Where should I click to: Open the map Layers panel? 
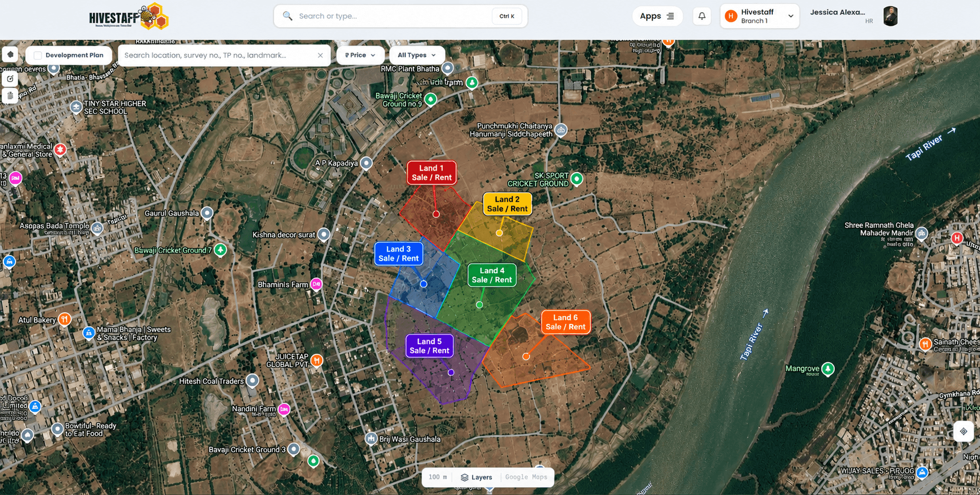[x=477, y=477]
